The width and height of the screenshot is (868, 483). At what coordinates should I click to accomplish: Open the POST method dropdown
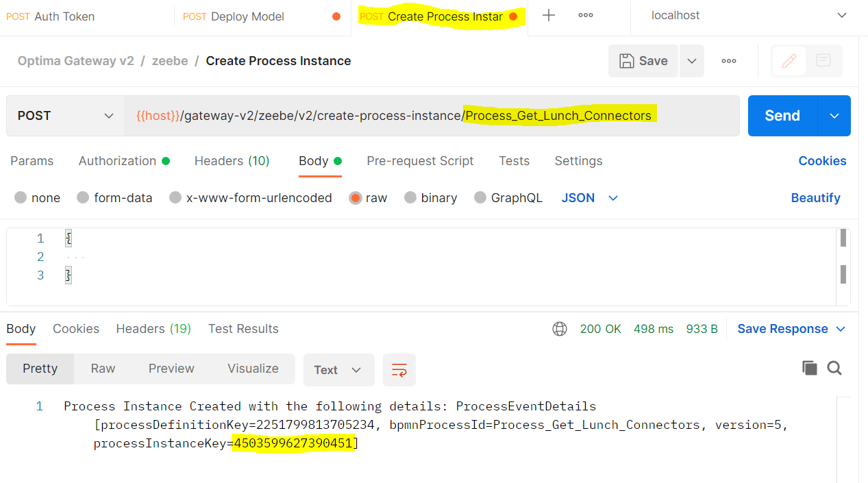pos(66,116)
